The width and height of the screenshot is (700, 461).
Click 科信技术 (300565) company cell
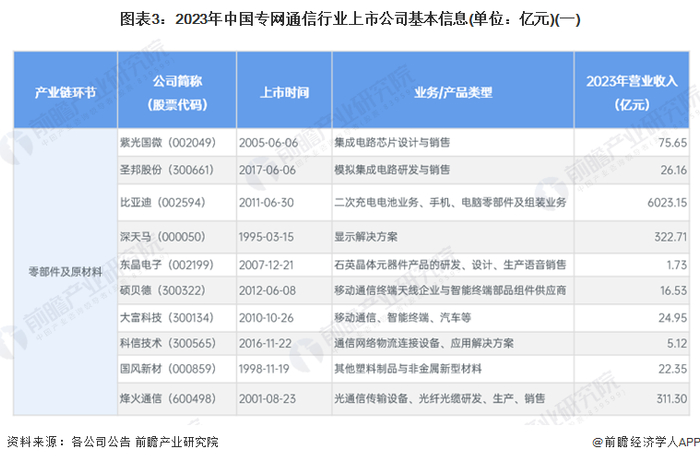click(x=177, y=343)
